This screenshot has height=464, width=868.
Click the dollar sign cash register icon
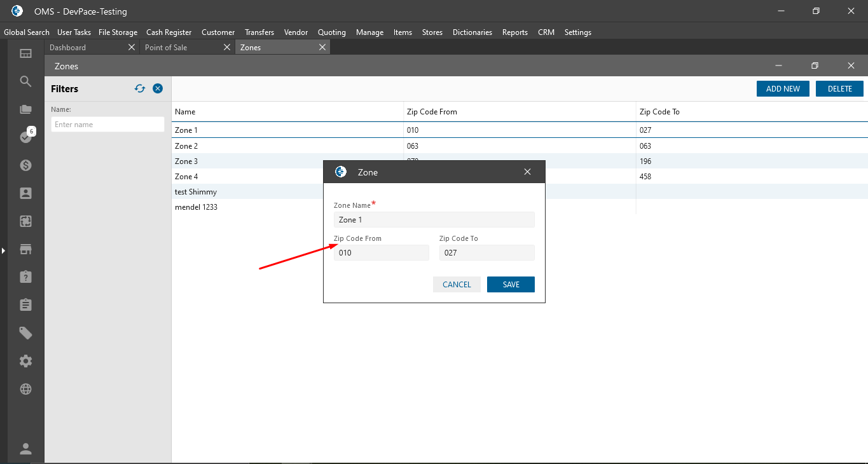tap(25, 165)
